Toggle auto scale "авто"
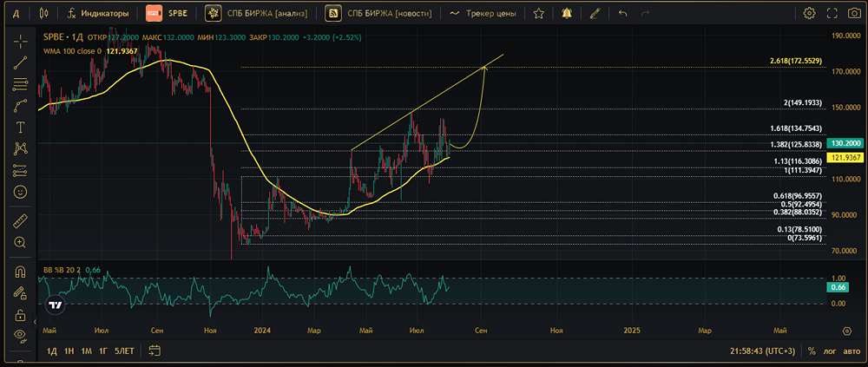The height and width of the screenshot is (367, 868). (x=851, y=351)
